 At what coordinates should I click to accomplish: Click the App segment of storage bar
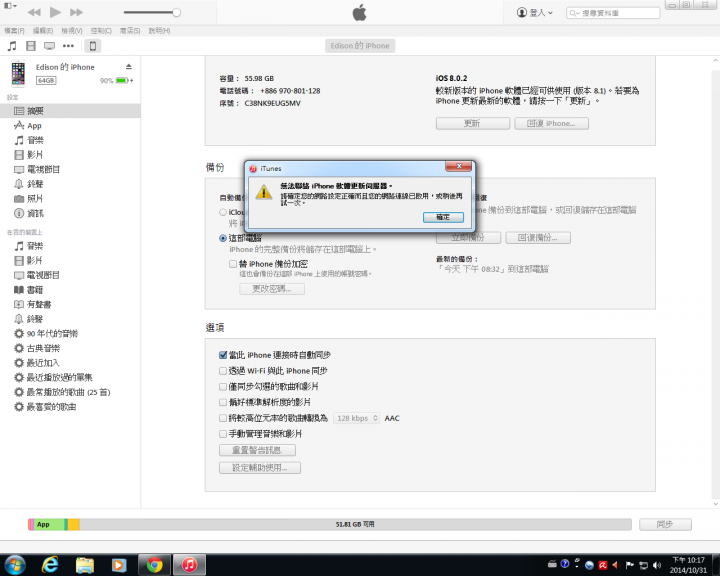(49, 524)
